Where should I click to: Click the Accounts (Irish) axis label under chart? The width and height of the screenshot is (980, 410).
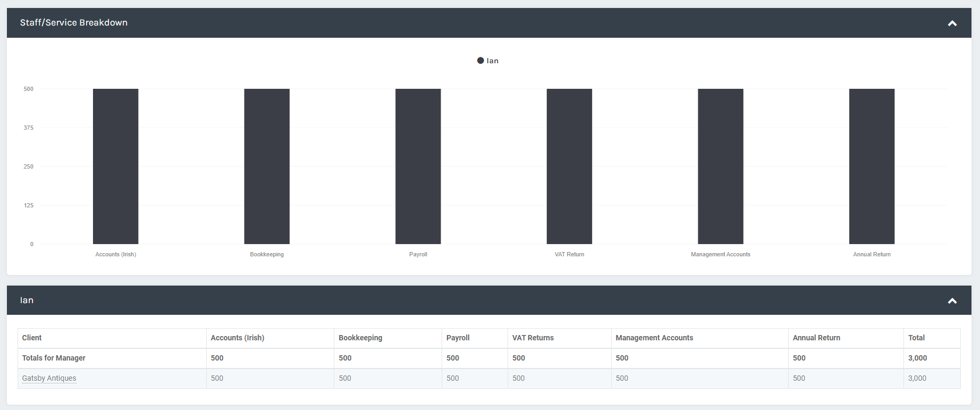(115, 254)
